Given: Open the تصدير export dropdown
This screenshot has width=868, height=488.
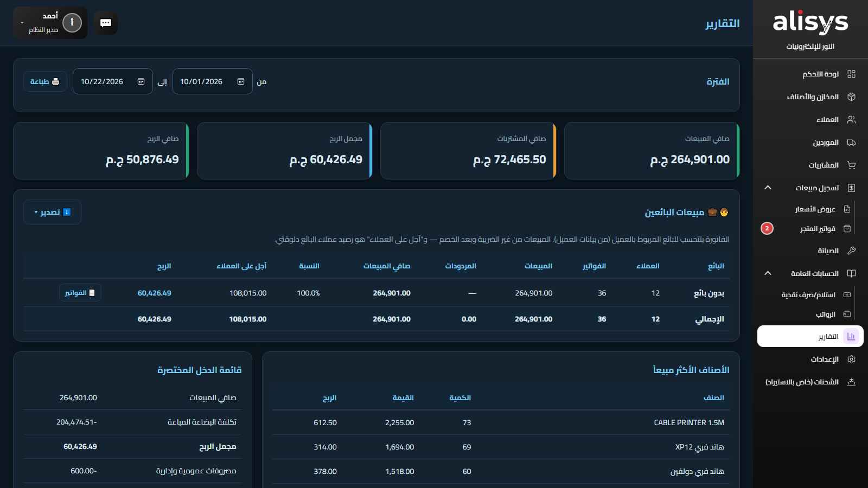Looking at the screenshot, I should 52,212.
